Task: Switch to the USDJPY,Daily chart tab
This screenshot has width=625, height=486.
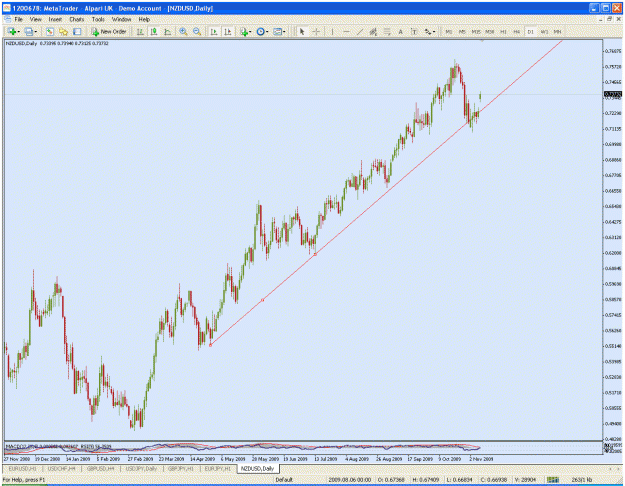Action: (x=141, y=469)
